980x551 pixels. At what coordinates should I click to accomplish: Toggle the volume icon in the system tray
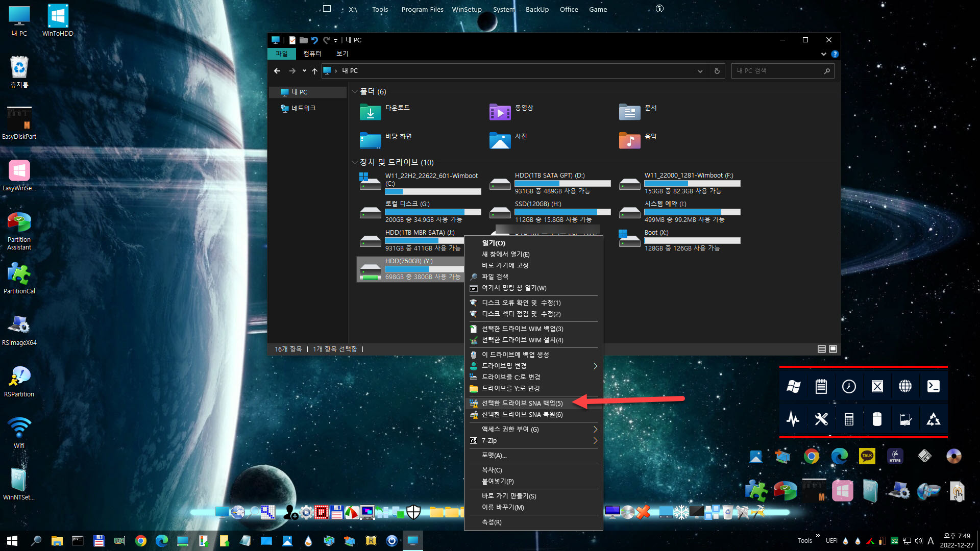pos(919,541)
